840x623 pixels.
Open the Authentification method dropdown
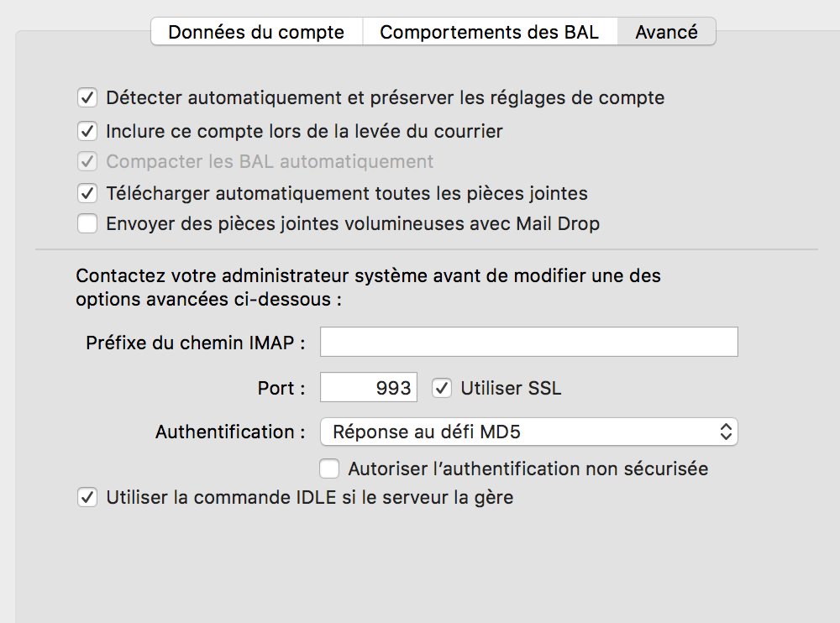[x=528, y=432]
